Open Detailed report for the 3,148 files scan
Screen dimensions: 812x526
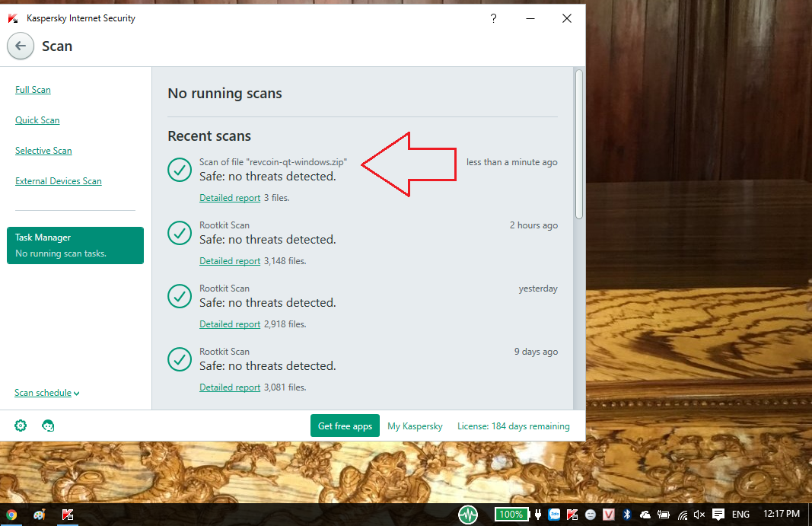pyautogui.click(x=230, y=261)
